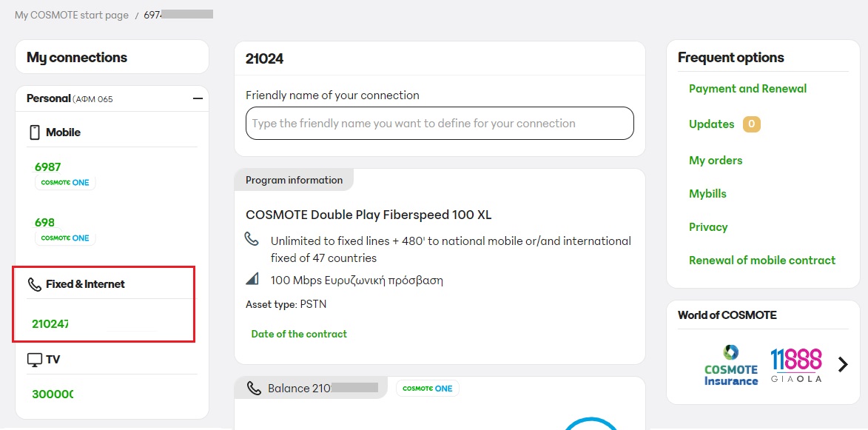Viewport: 868px width, 430px height.
Task: Open Payment and Renewal
Action: (x=747, y=88)
